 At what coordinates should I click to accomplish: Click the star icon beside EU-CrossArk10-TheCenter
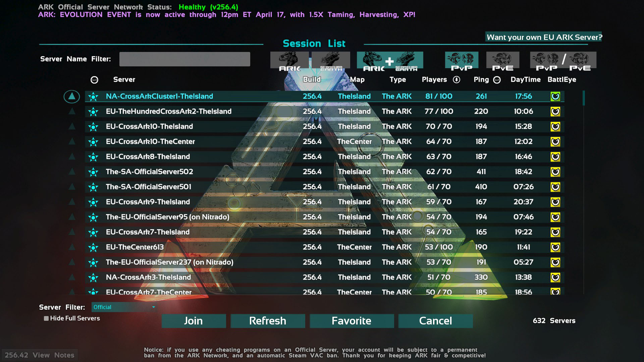pyautogui.click(x=93, y=142)
